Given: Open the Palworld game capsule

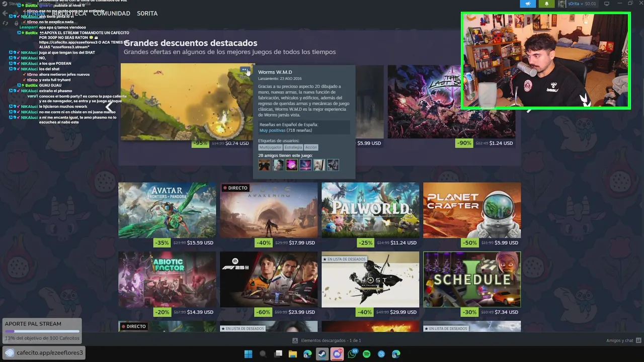Looking at the screenshot, I should pyautogui.click(x=370, y=210).
